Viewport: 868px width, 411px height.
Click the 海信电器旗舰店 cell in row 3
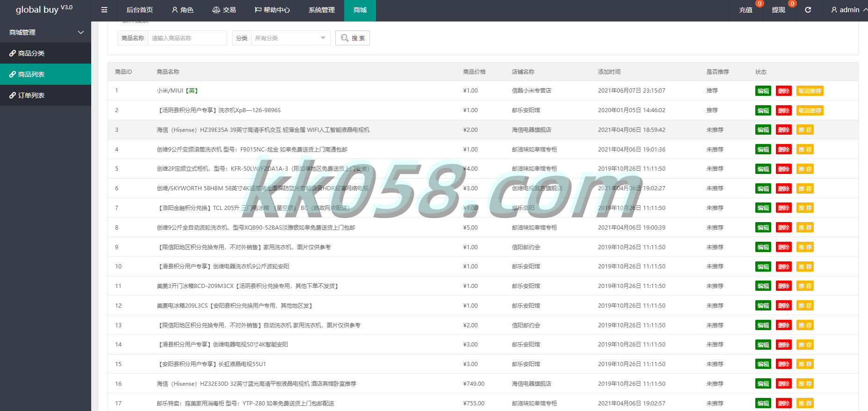531,130
